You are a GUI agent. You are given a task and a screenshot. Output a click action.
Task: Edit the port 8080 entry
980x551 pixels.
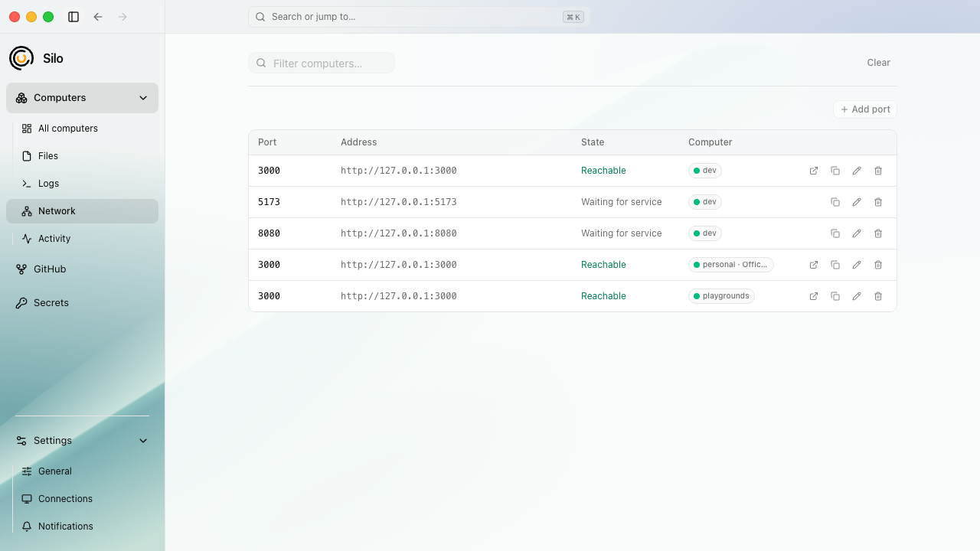pyautogui.click(x=857, y=233)
